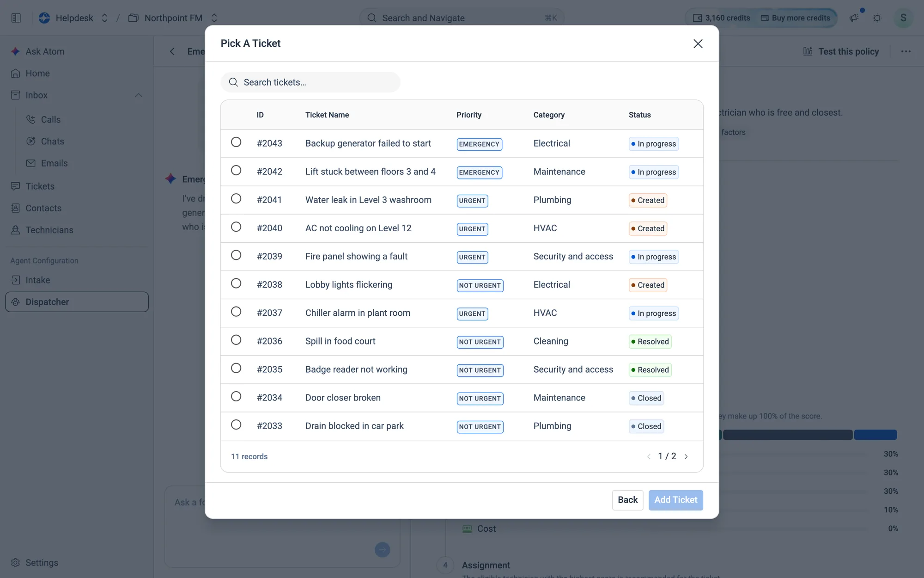The height and width of the screenshot is (578, 924).
Task: Open Chats under Inbox
Action: click(x=52, y=141)
